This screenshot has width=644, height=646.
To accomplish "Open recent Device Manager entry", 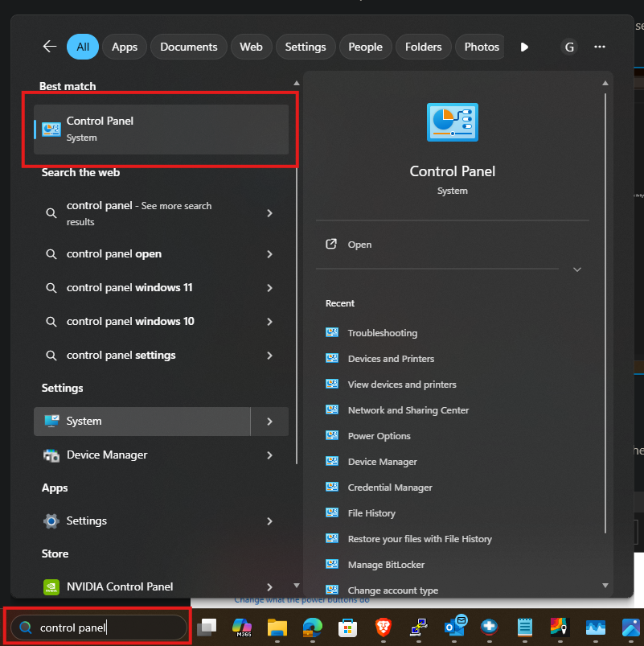I will [382, 462].
